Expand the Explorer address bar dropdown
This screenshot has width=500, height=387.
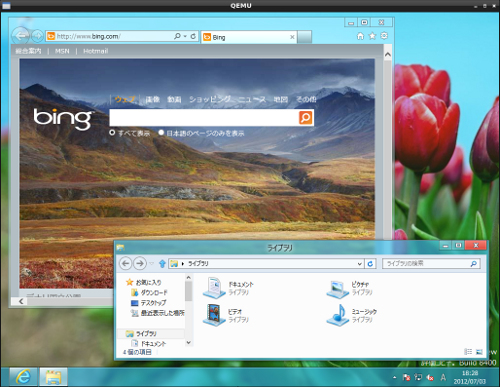point(360,264)
